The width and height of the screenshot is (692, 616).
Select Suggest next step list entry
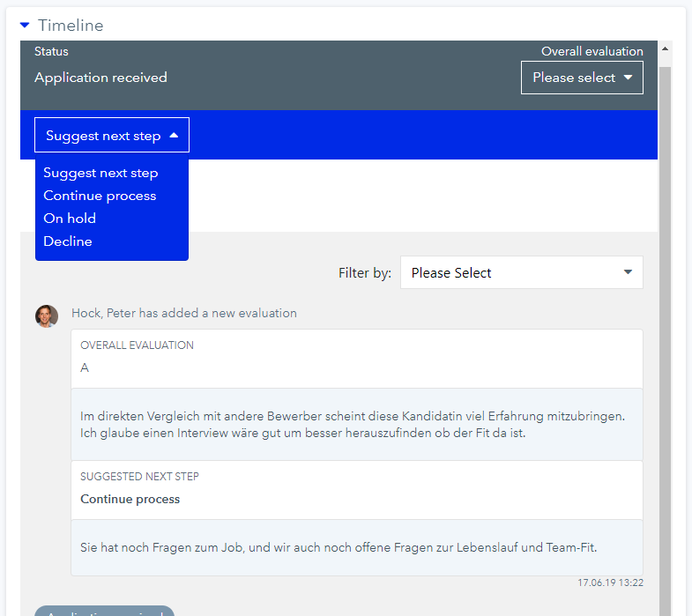point(100,173)
